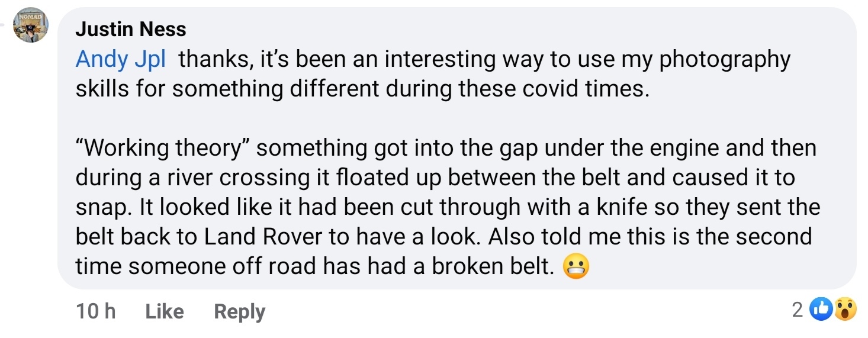Open the Justin Ness profile name link

tap(131, 29)
